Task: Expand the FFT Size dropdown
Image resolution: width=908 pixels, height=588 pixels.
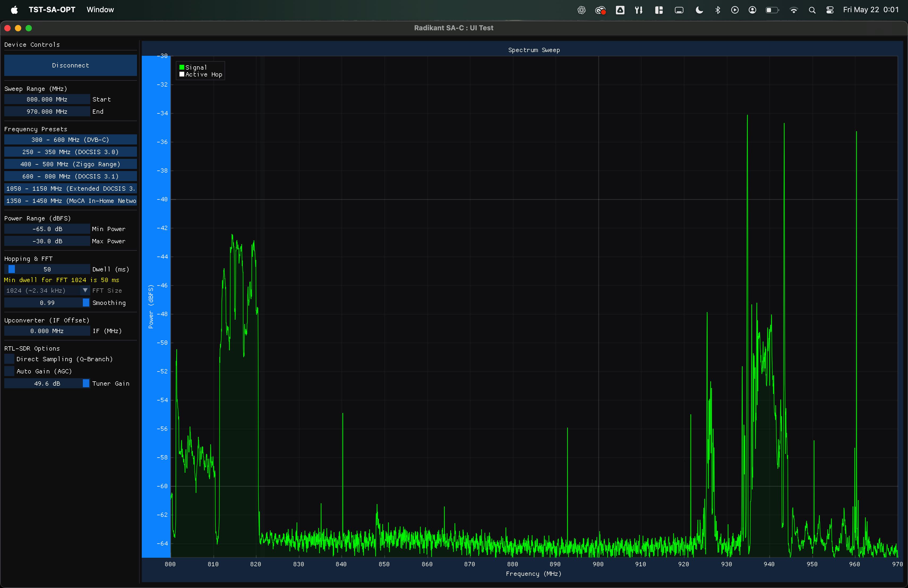Action: [47, 290]
